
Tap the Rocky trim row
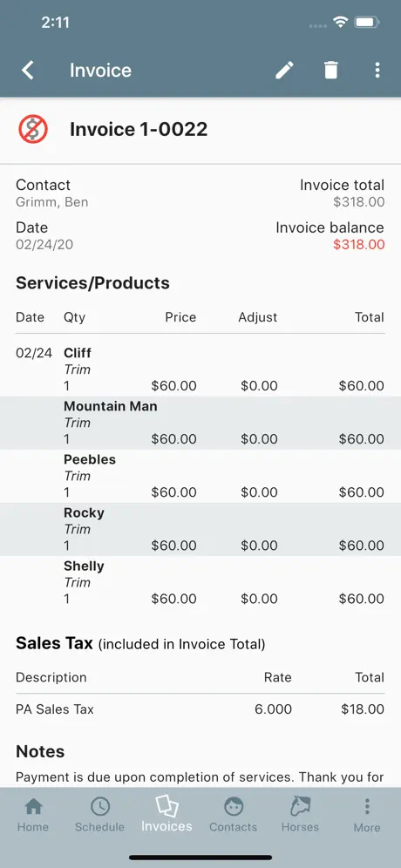[200, 529]
